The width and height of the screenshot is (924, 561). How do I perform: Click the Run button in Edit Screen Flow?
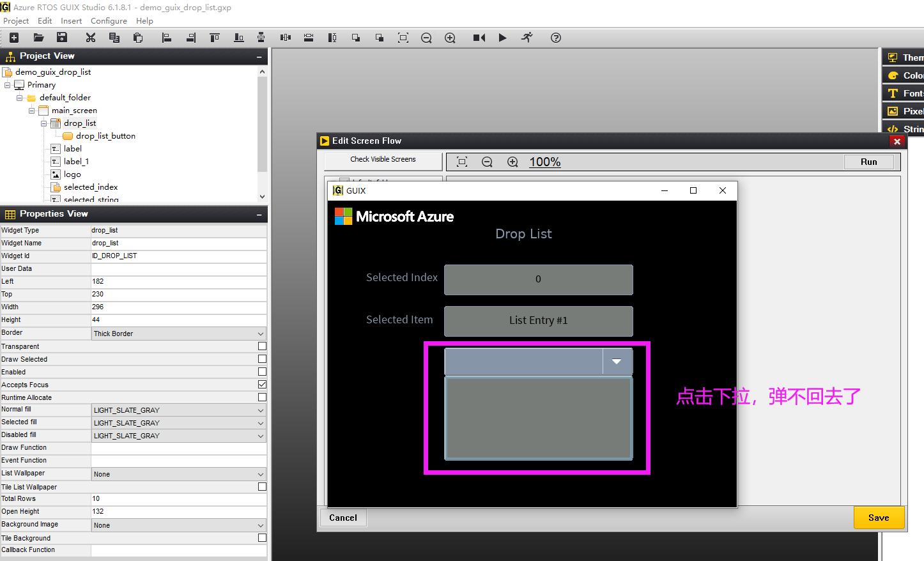click(869, 162)
